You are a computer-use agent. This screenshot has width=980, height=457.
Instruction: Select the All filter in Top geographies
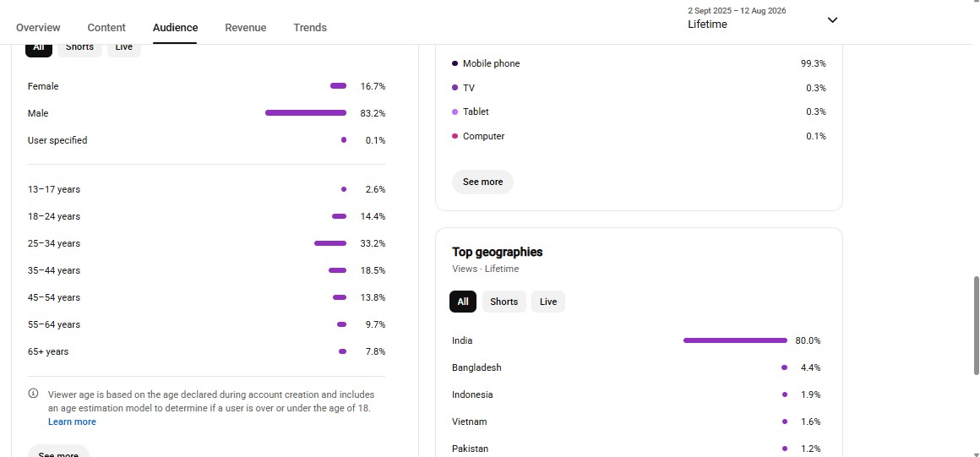462,302
